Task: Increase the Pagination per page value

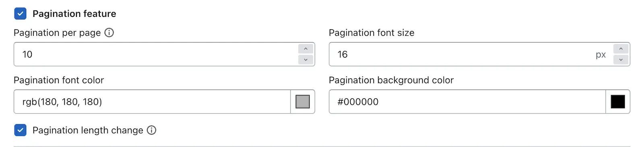Action: point(306,49)
